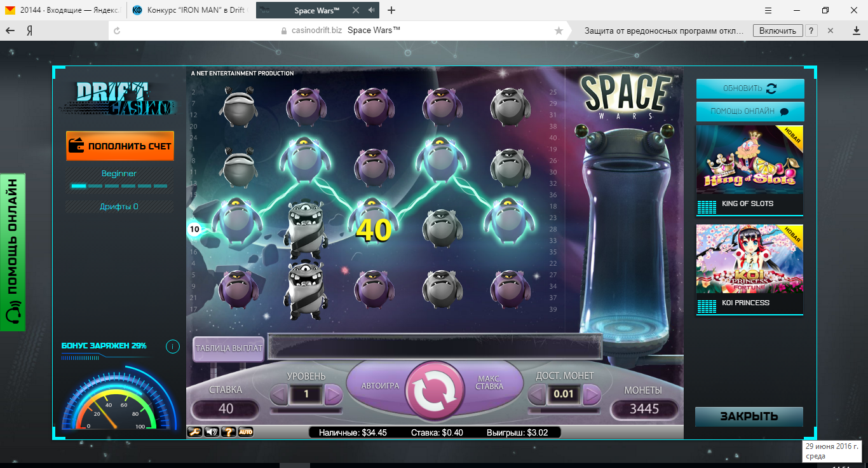This screenshot has width=868, height=468.
Task: Click the ПОПОЛНИТЬ СЧЕТ deposit button
Action: click(x=120, y=146)
